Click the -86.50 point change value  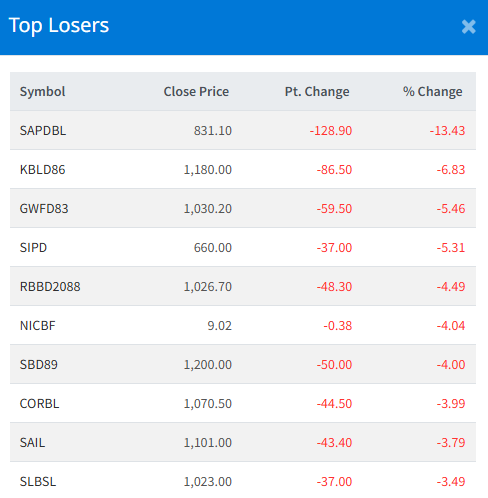[334, 169]
